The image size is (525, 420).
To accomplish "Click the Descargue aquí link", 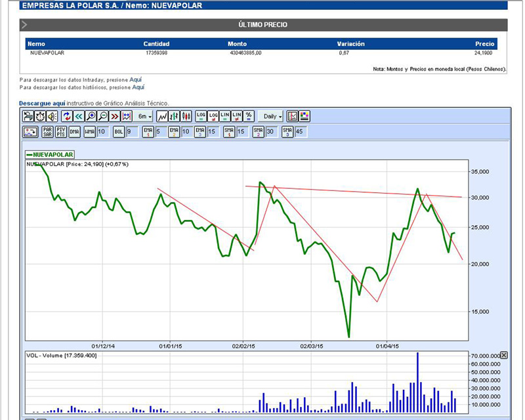I will [42, 103].
